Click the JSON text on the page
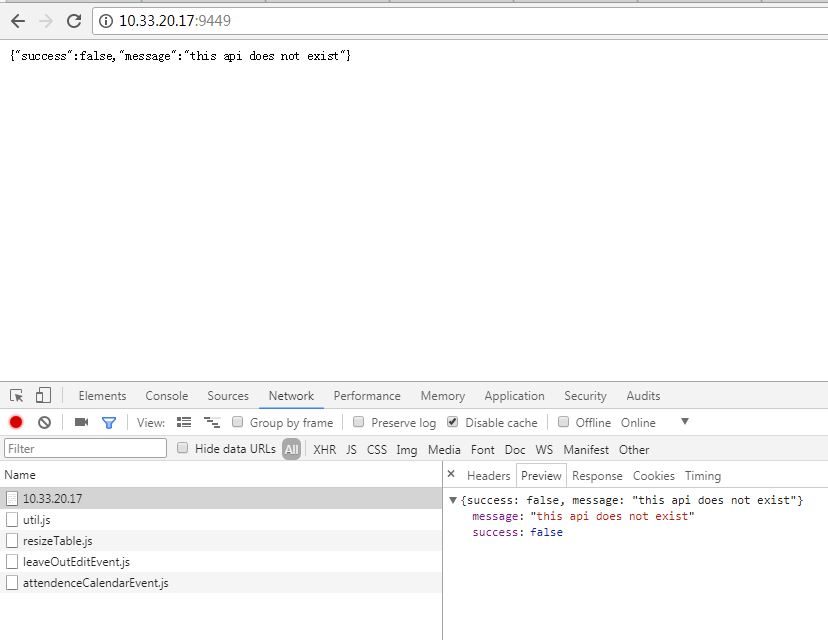This screenshot has height=640, width=828. (181, 56)
